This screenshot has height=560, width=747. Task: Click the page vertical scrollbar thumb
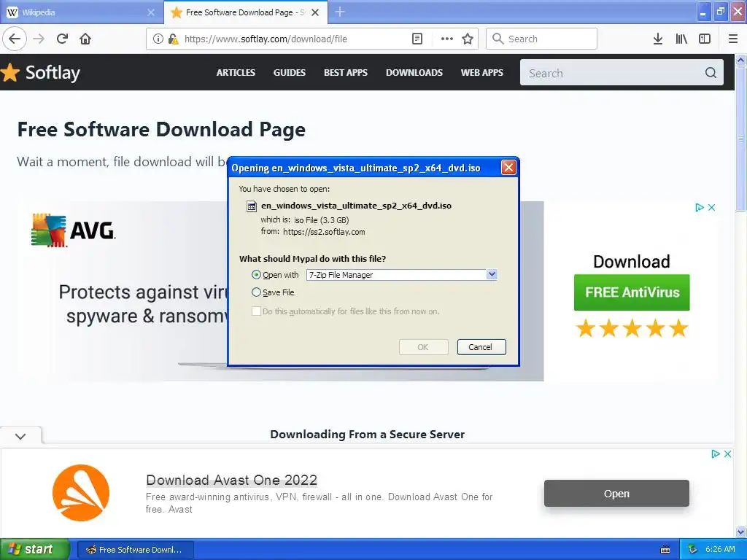pos(741,138)
